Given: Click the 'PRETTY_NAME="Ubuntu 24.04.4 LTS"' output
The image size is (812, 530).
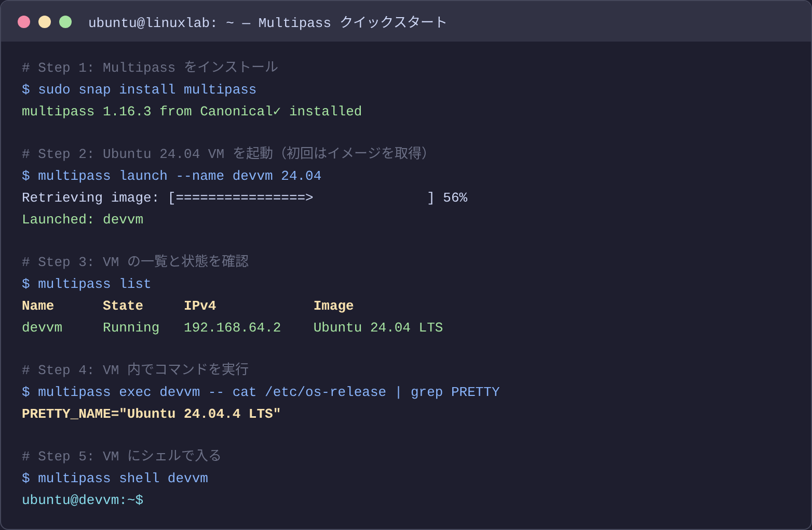Looking at the screenshot, I should [151, 414].
